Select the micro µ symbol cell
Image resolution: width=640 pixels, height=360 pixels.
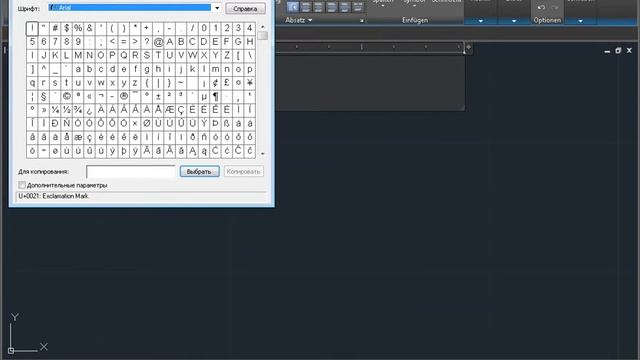click(204, 96)
